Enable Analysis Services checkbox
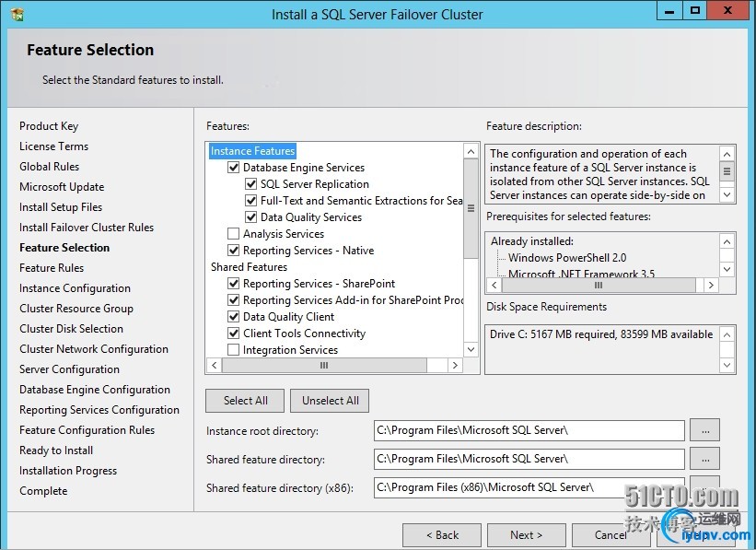The width and height of the screenshot is (756, 550). [233, 233]
